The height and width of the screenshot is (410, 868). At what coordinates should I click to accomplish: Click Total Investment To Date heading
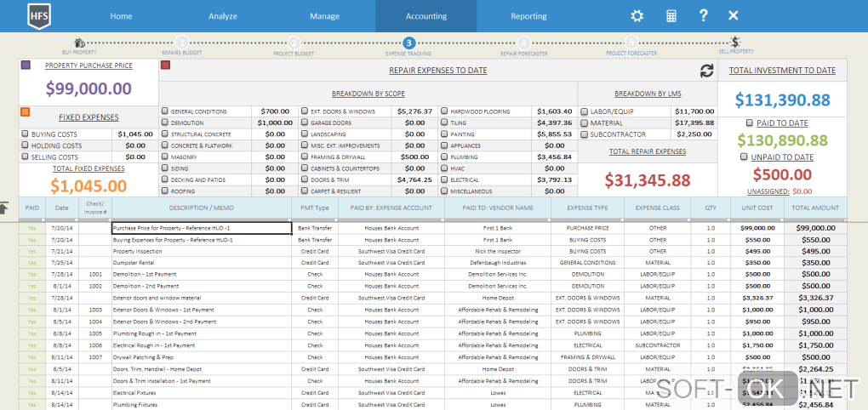coord(782,71)
